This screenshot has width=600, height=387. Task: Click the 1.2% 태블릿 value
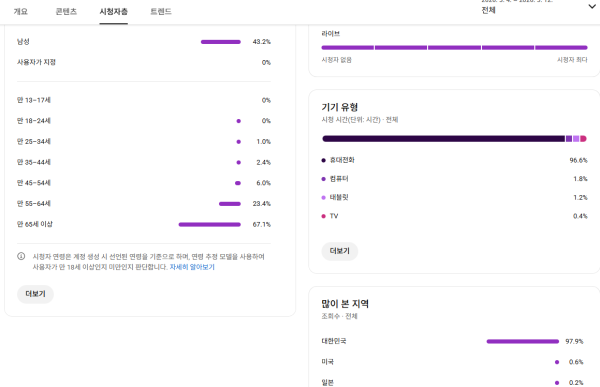pyautogui.click(x=580, y=198)
